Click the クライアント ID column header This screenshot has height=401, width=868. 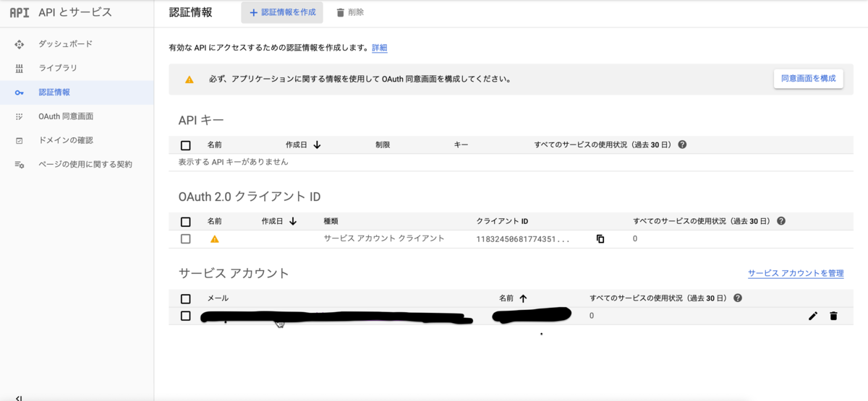503,221
